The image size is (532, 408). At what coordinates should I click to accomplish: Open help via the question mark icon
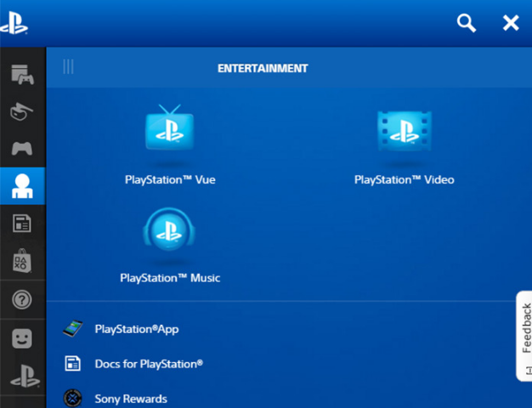22,299
